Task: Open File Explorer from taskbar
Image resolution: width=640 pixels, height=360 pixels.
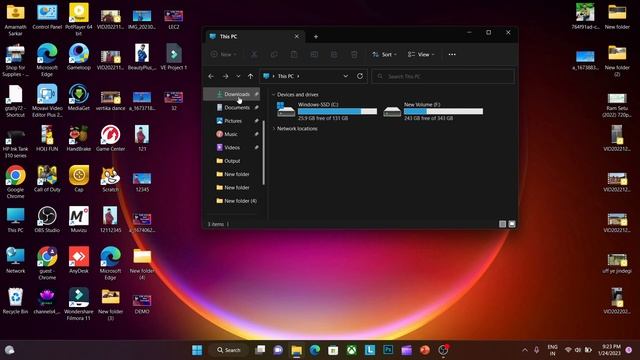Action: tap(296, 350)
